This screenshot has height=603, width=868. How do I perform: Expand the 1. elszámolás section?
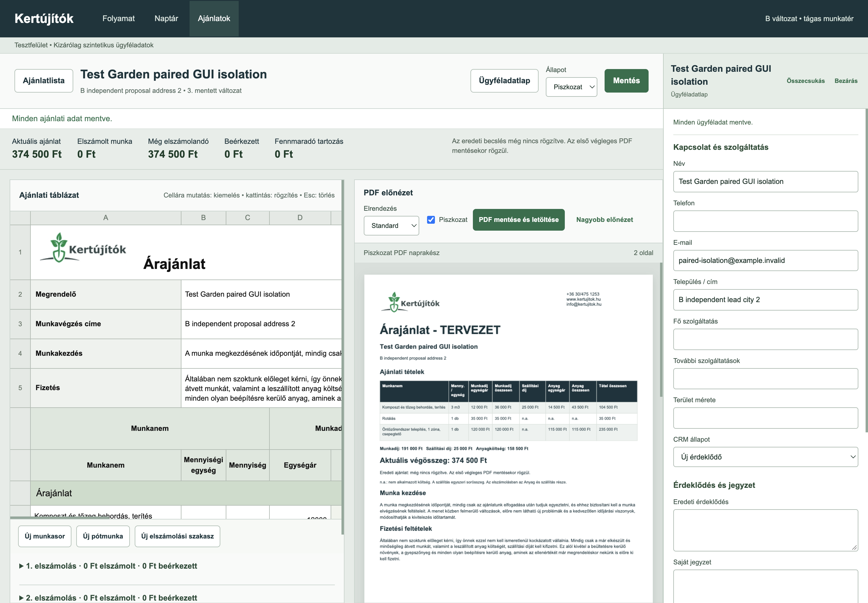point(108,566)
